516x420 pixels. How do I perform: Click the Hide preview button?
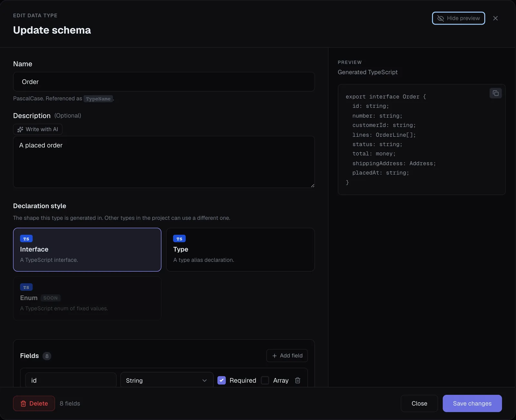(x=458, y=18)
